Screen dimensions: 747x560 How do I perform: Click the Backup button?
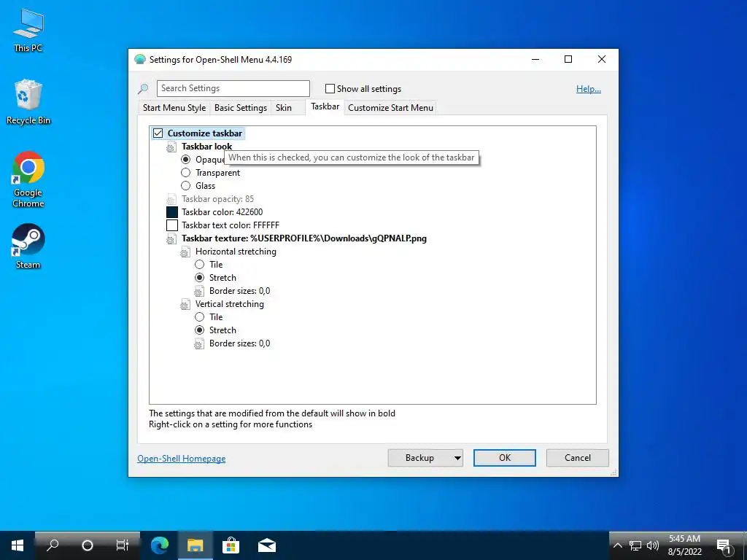[x=419, y=458]
